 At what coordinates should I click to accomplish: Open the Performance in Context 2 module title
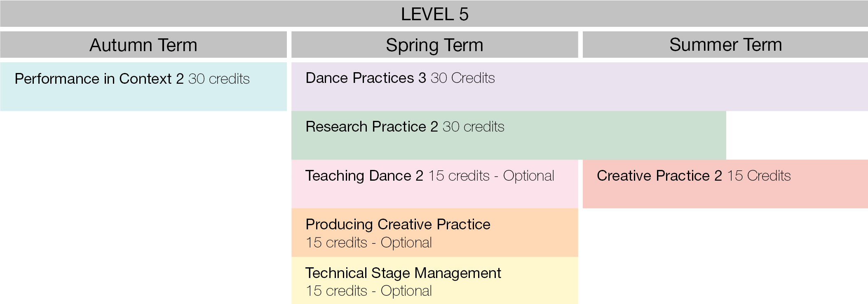click(99, 79)
